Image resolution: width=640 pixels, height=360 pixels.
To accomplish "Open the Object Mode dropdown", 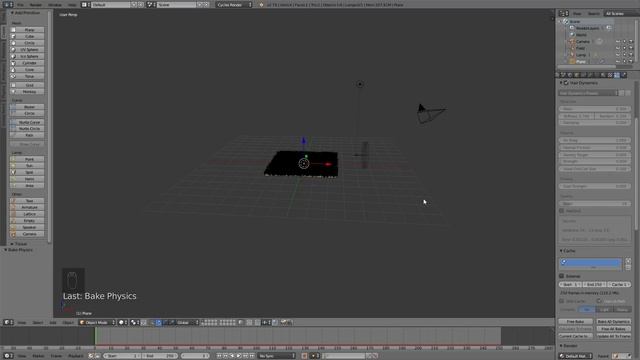I will (x=97, y=322).
